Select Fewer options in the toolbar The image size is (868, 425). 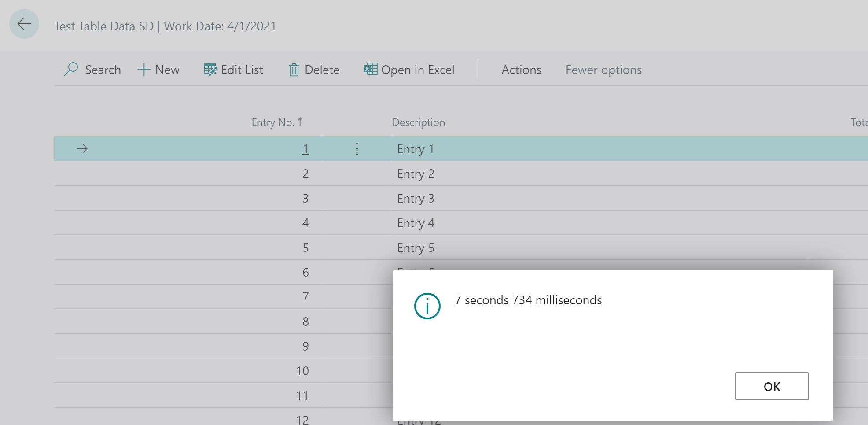click(603, 70)
